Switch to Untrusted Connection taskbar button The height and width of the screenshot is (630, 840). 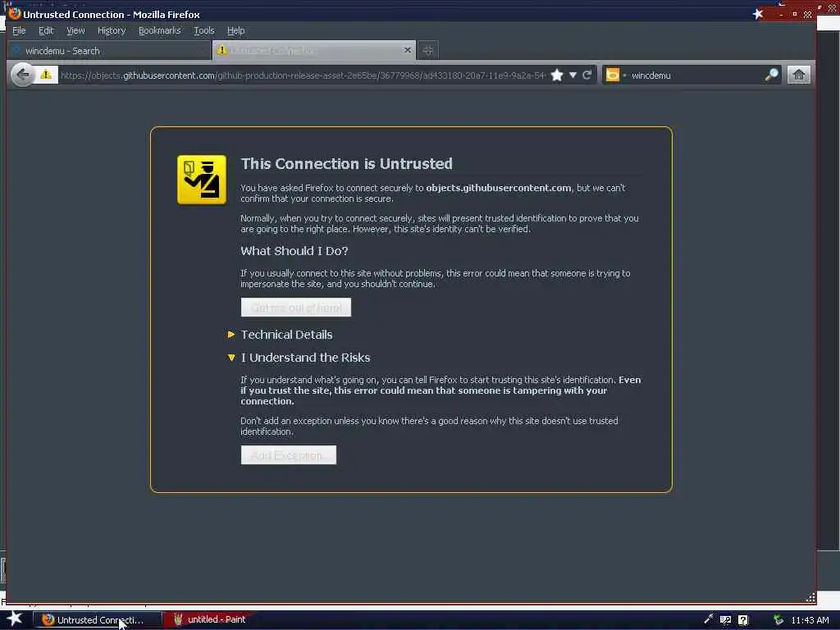pos(97,620)
